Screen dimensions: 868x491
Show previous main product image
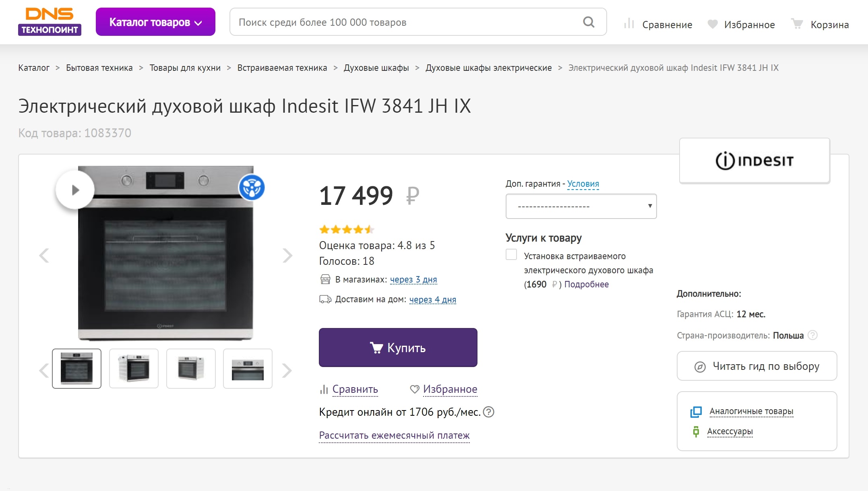44,255
